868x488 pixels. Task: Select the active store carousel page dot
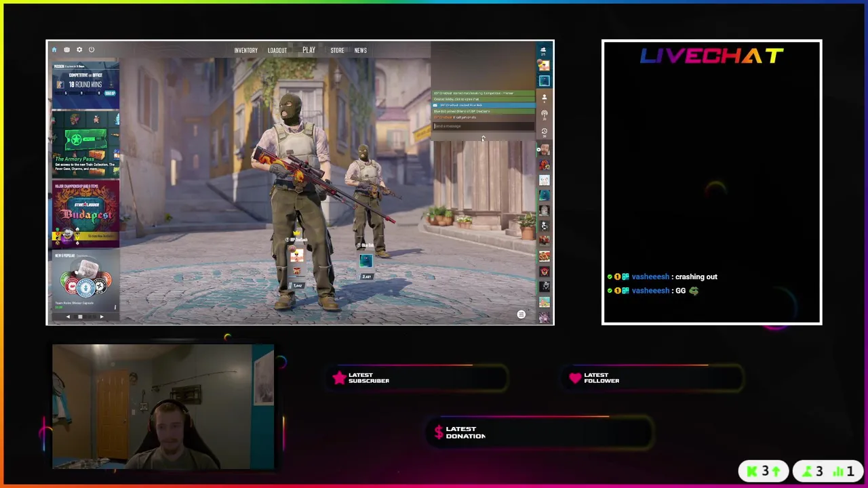pyautogui.click(x=80, y=317)
